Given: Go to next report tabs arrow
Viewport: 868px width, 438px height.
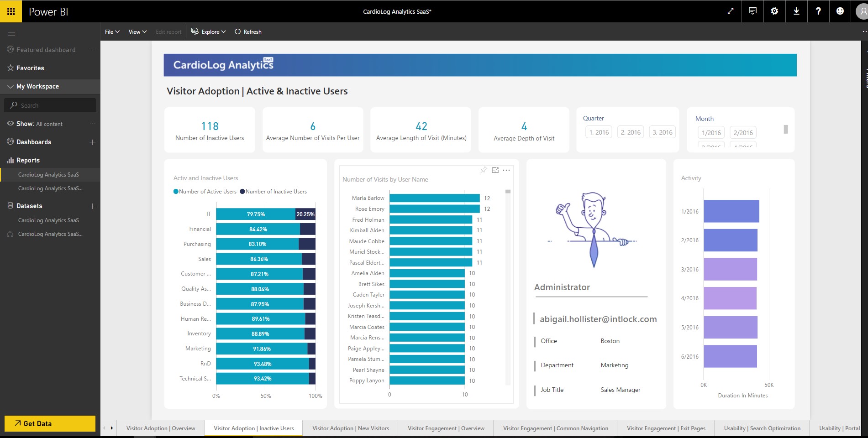Looking at the screenshot, I should tap(111, 428).
